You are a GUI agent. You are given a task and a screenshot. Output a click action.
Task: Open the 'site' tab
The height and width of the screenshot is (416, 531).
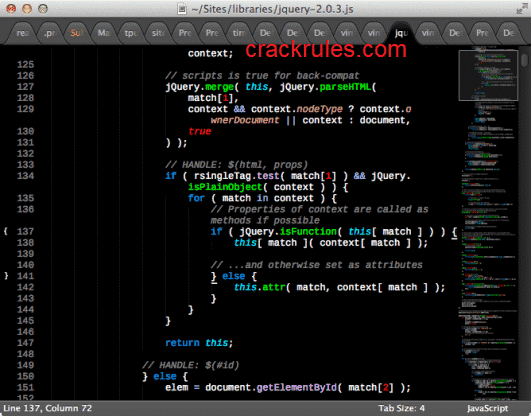[x=158, y=33]
